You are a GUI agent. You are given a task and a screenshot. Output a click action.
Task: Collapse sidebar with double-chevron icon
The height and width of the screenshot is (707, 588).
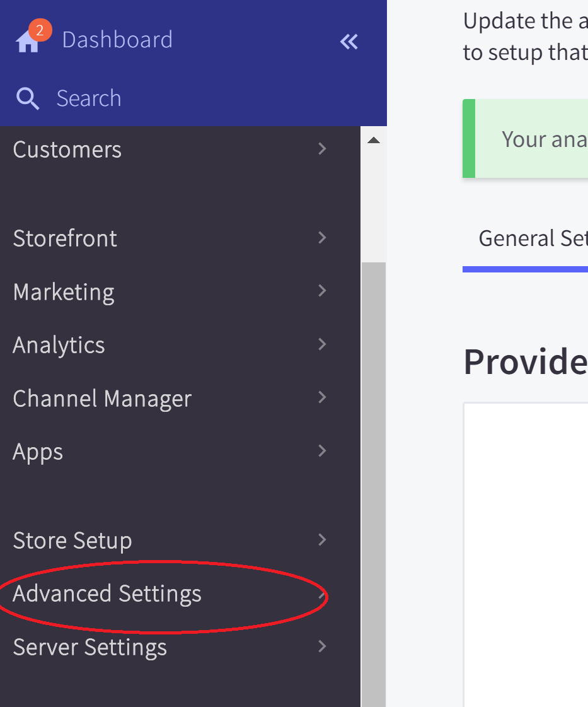[349, 42]
